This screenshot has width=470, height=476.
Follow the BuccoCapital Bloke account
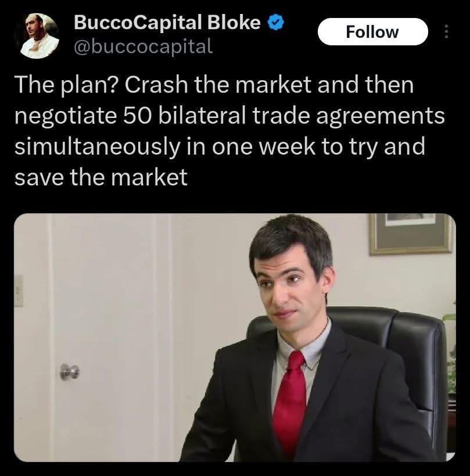(372, 31)
